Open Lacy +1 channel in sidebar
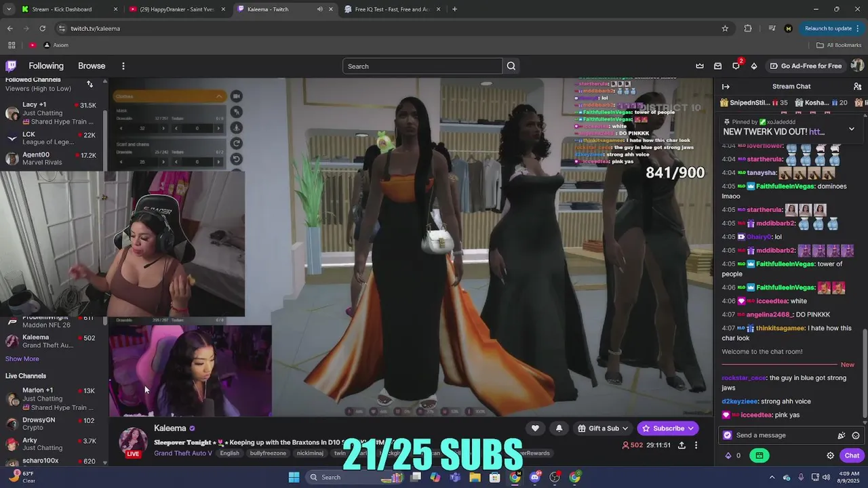 point(52,113)
